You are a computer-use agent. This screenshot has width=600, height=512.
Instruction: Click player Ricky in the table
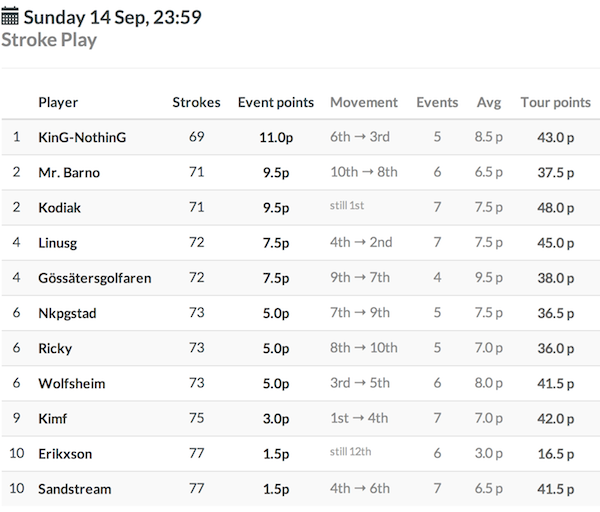coord(55,348)
